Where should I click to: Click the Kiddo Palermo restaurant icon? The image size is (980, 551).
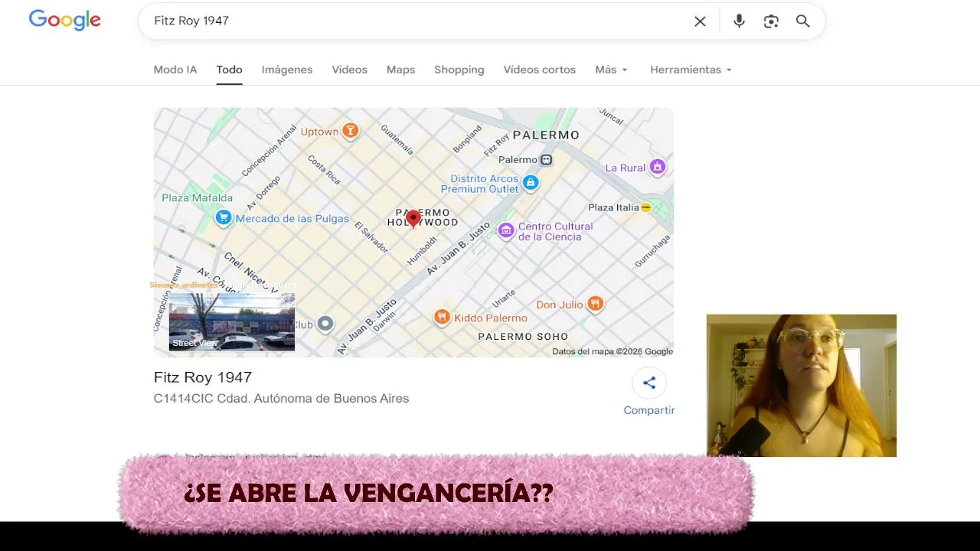[441, 317]
